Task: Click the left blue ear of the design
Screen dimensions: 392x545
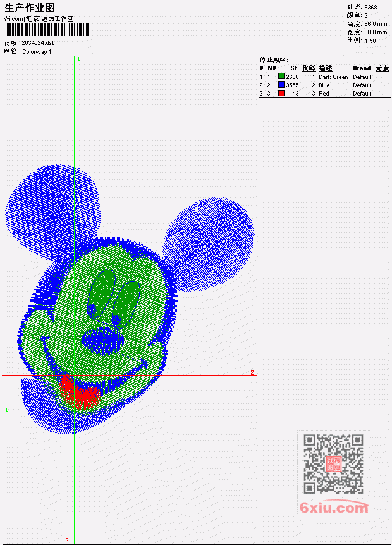Action: pyautogui.click(x=52, y=211)
